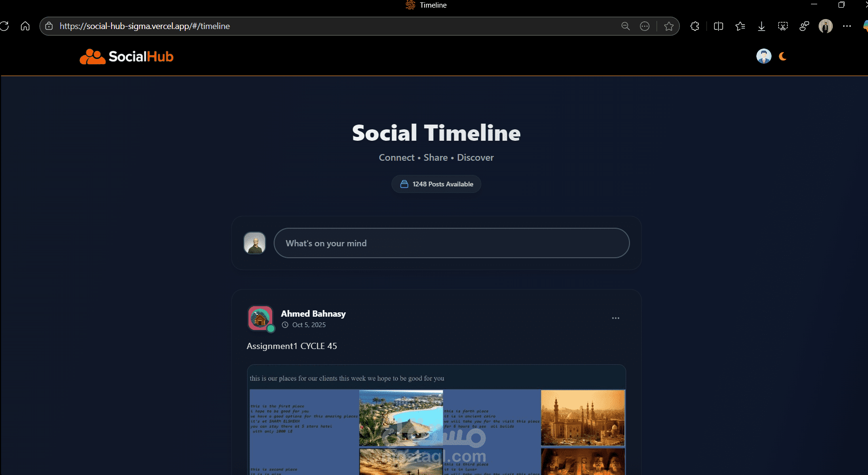Screen dimensions: 868x475
Task: Click the 1248 Posts Available badge
Action: [x=436, y=184]
